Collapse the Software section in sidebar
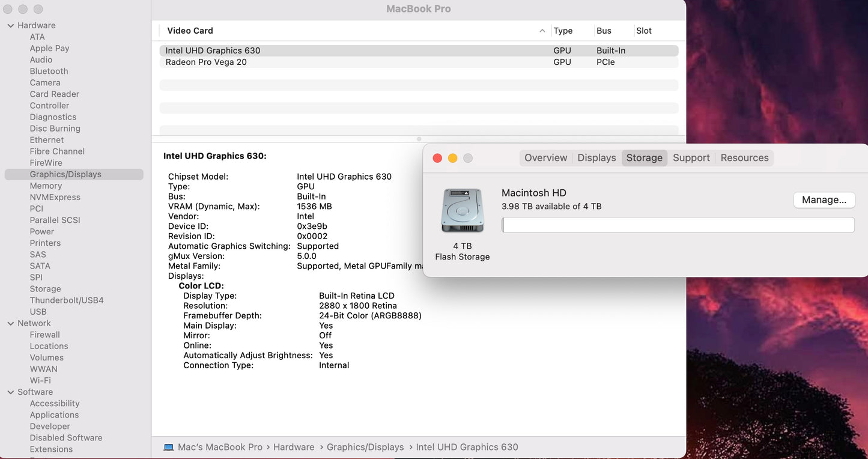 pyautogui.click(x=11, y=392)
